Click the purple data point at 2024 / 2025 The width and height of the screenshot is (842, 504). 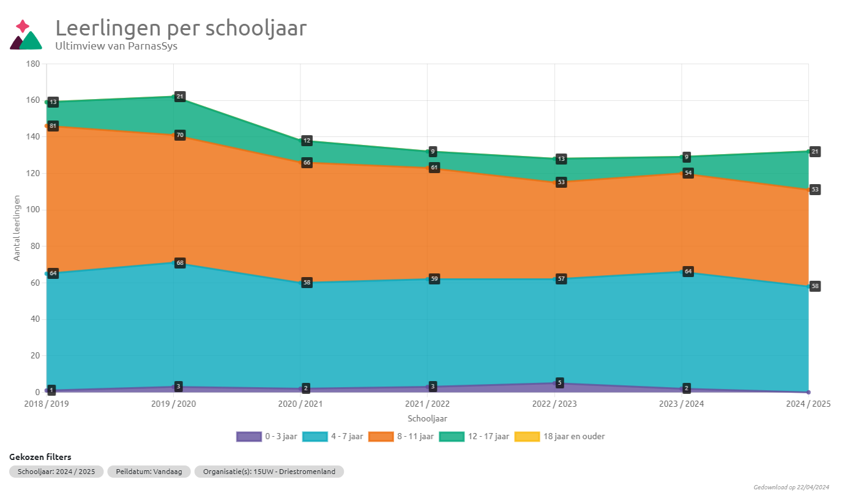click(x=808, y=392)
